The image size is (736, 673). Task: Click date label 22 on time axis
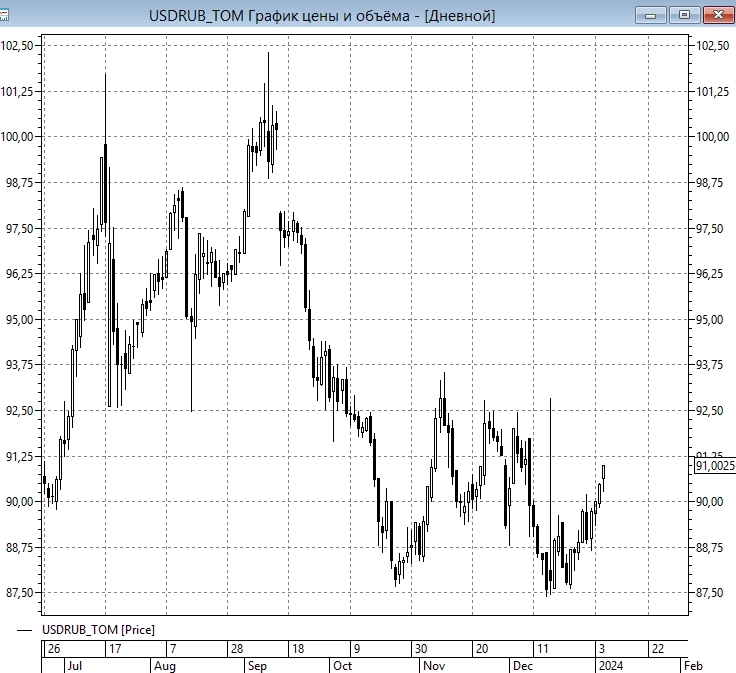click(658, 649)
